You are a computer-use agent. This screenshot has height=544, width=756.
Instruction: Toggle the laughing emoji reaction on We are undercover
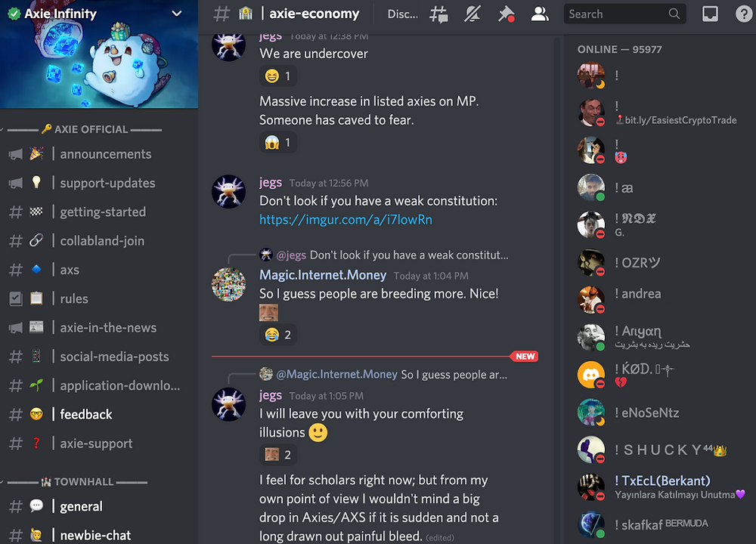277,76
